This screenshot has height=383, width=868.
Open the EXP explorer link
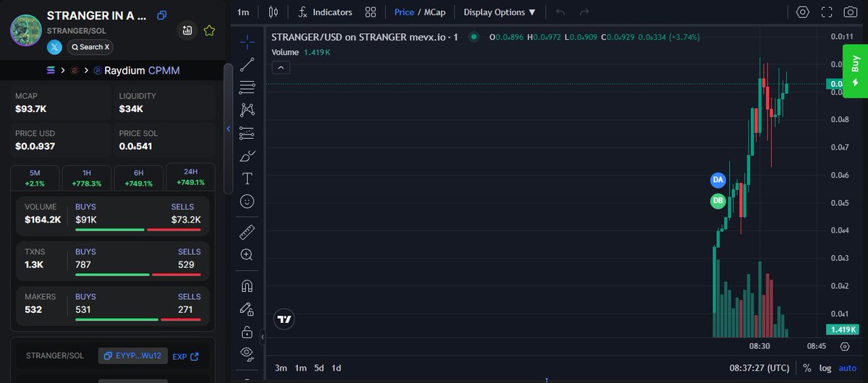click(x=185, y=356)
